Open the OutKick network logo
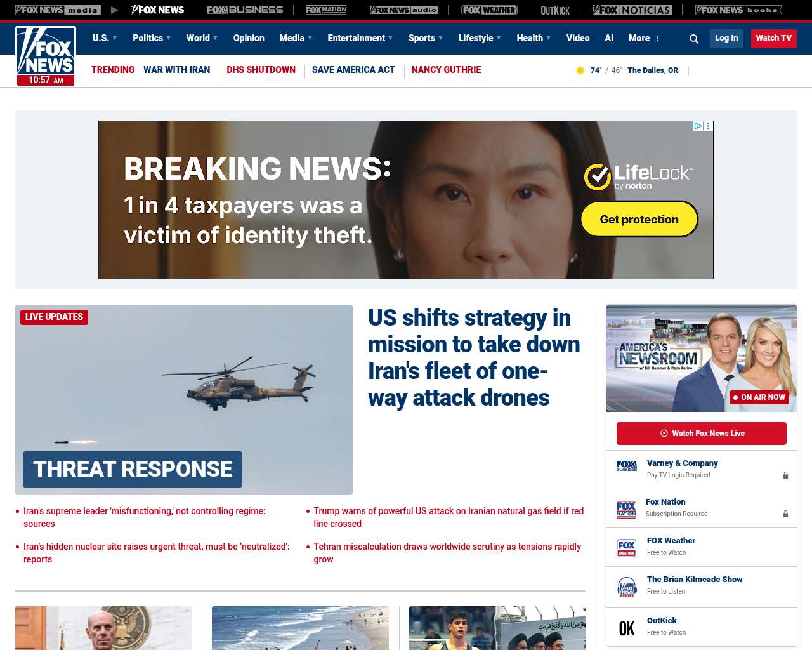 click(x=555, y=10)
